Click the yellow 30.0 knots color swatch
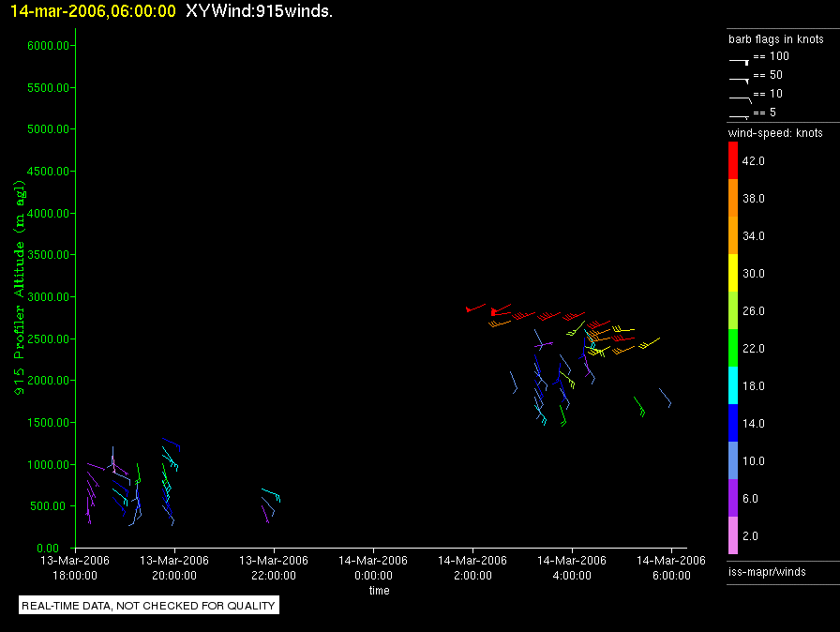 (x=733, y=273)
